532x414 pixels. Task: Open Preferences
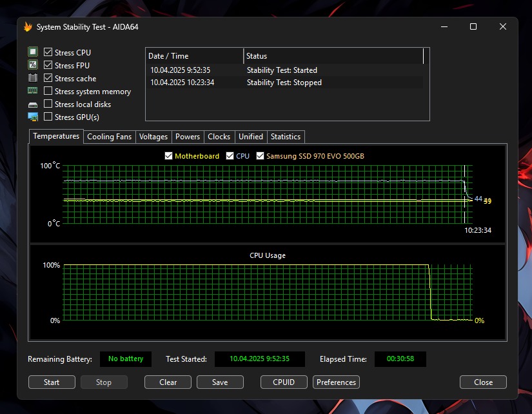point(336,382)
